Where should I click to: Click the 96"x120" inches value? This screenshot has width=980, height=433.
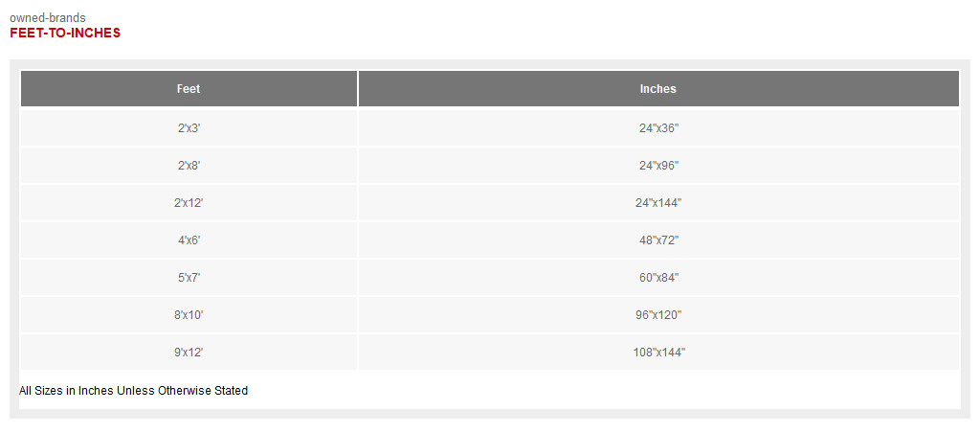pos(658,315)
